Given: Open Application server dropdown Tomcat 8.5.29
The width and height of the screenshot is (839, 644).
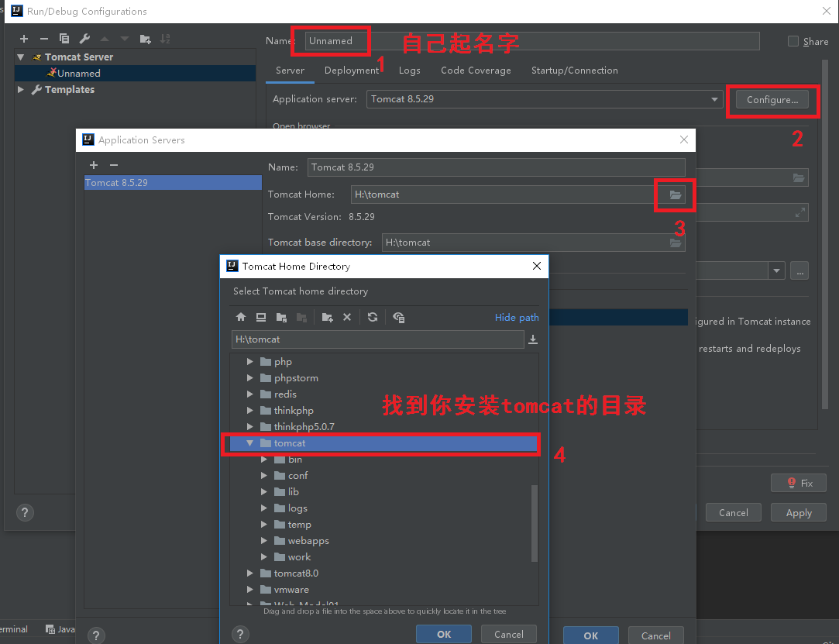Looking at the screenshot, I should coord(544,99).
